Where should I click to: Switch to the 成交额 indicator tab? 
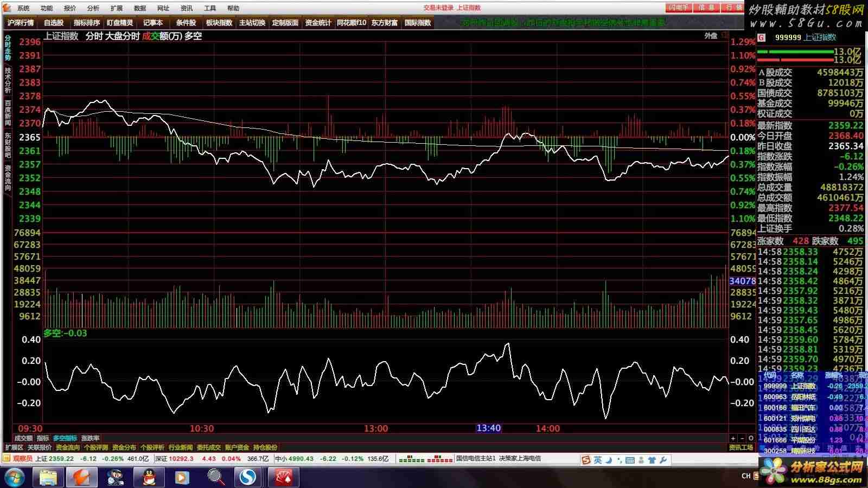point(23,438)
